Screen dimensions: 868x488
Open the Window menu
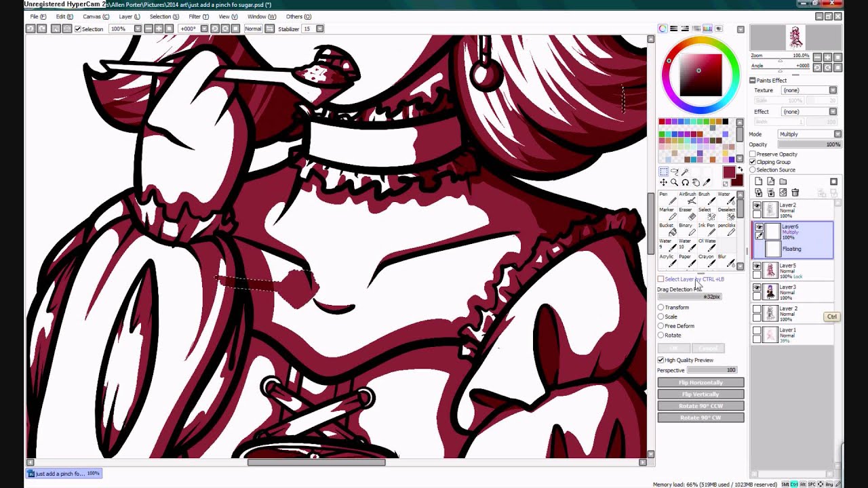coord(262,16)
